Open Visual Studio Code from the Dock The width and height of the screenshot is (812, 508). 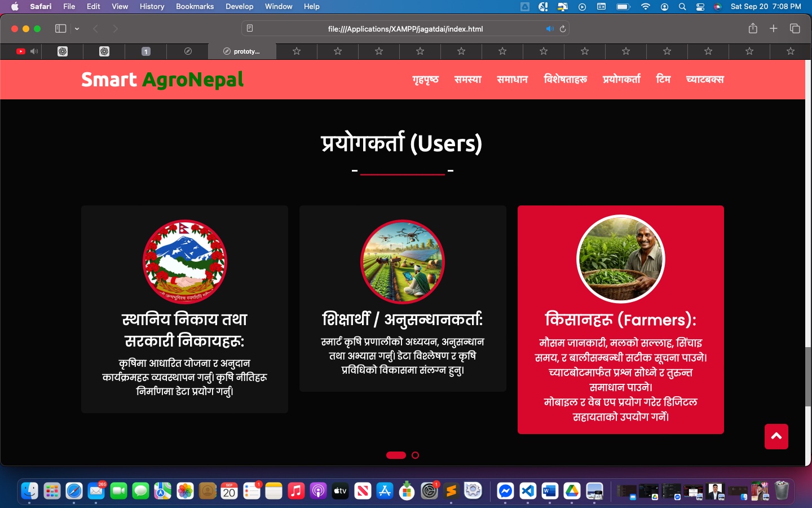(x=527, y=491)
